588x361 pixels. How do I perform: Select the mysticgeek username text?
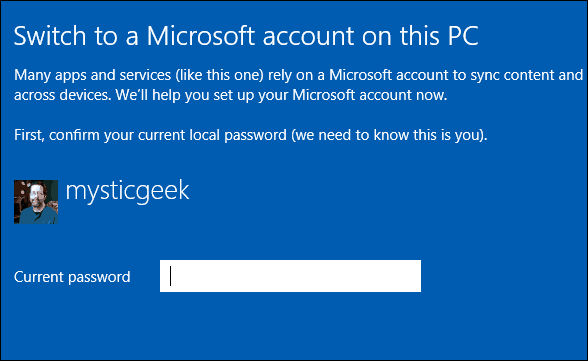(x=128, y=192)
